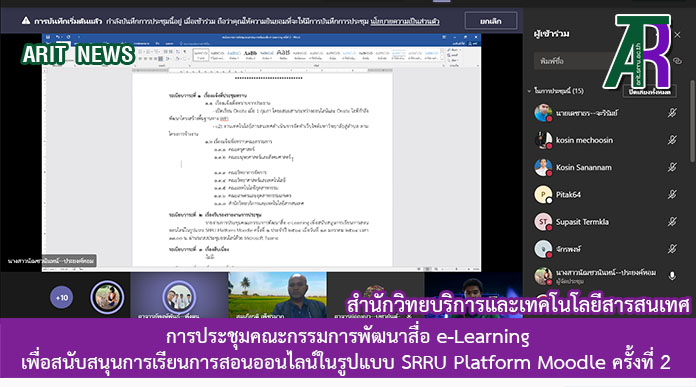This screenshot has height=387, width=696.
Task: Select the round photo avatar beside +10
Action: tap(107, 297)
